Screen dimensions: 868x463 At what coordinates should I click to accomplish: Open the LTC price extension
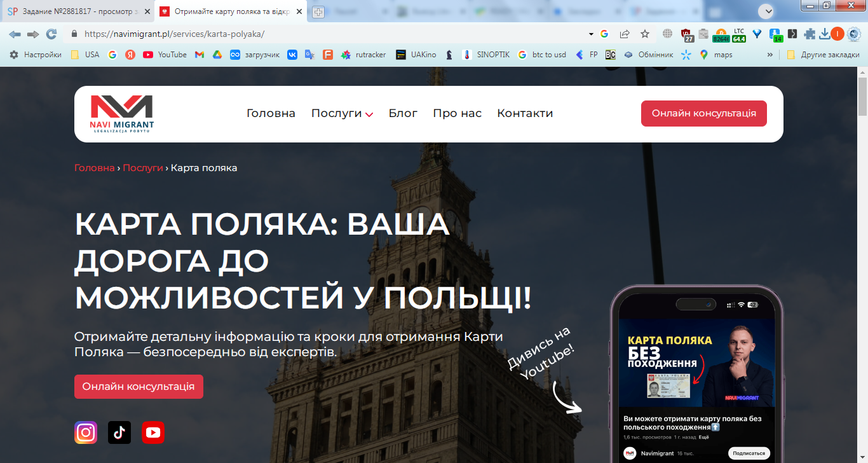pyautogui.click(x=739, y=34)
